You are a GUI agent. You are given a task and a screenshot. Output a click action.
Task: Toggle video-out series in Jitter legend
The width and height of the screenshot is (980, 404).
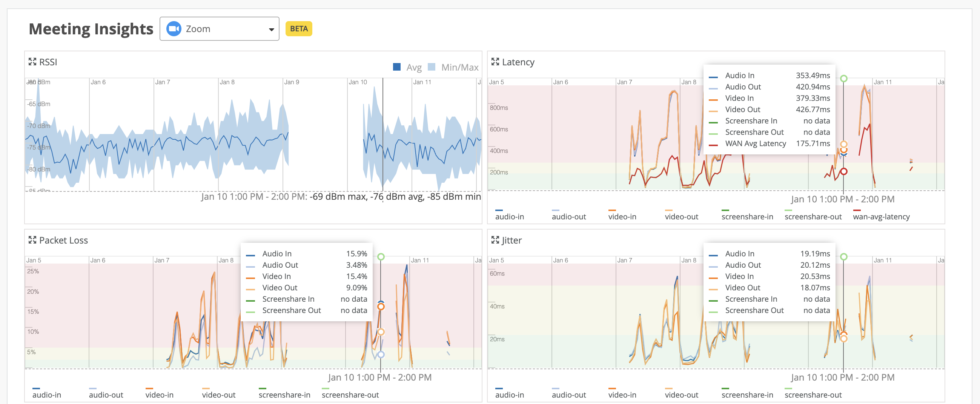coord(681,395)
